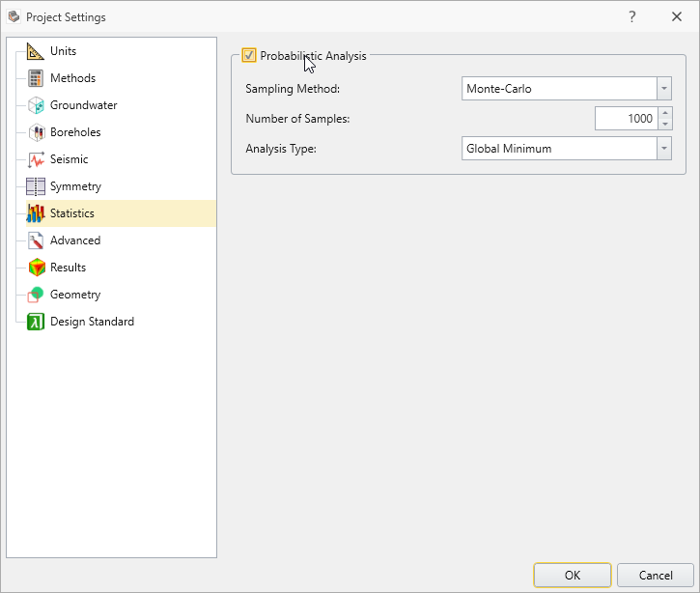Click the Units ruler icon
Screen dimensions: 700x593
36,51
